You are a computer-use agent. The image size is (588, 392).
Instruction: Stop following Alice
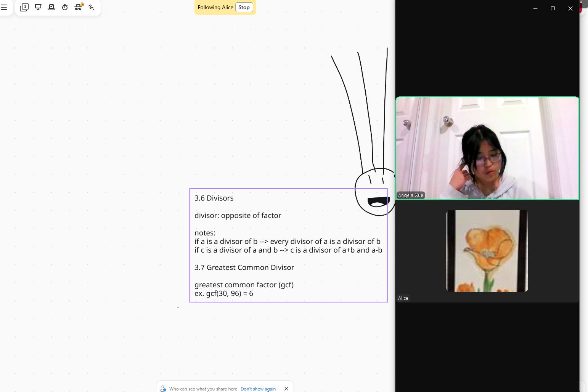[244, 7]
